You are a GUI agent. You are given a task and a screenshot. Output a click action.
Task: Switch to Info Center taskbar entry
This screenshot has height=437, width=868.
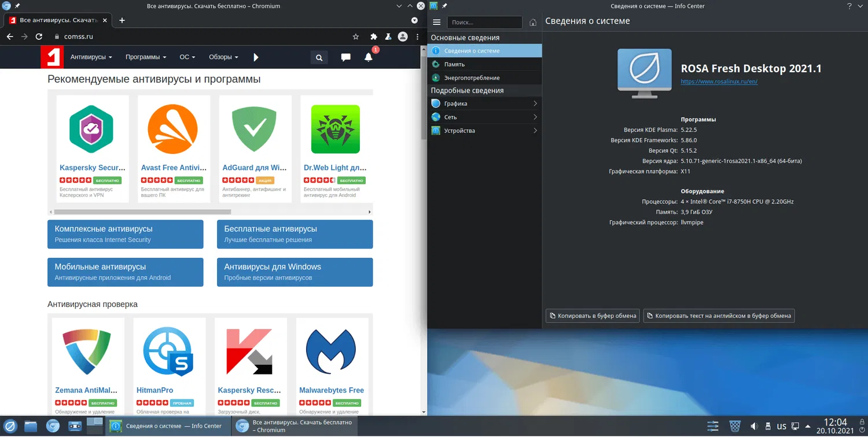click(167, 426)
